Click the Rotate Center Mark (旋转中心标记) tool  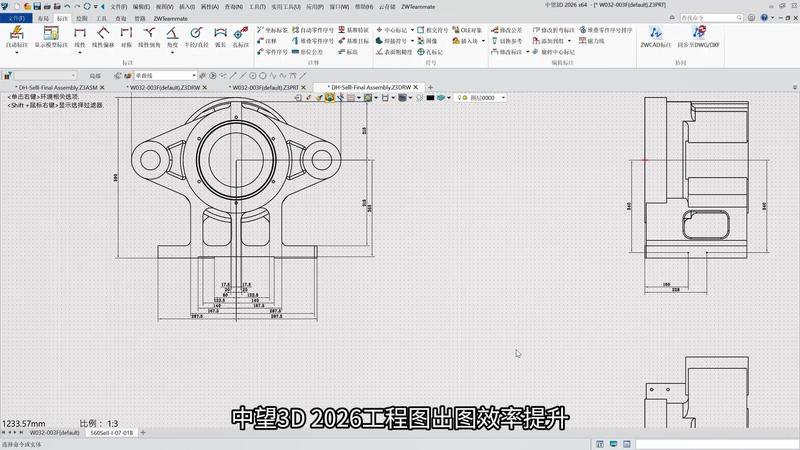point(553,52)
